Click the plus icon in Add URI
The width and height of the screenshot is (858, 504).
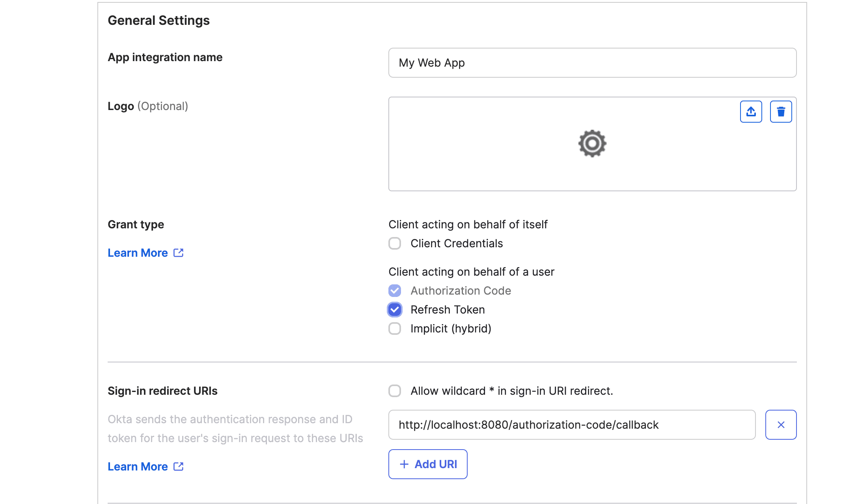[x=404, y=464]
